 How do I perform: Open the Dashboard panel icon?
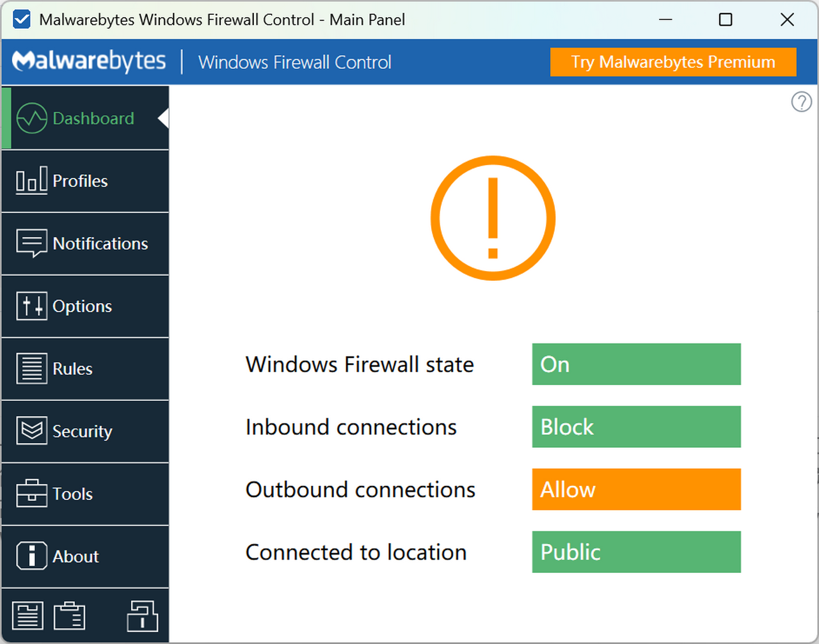[31, 118]
